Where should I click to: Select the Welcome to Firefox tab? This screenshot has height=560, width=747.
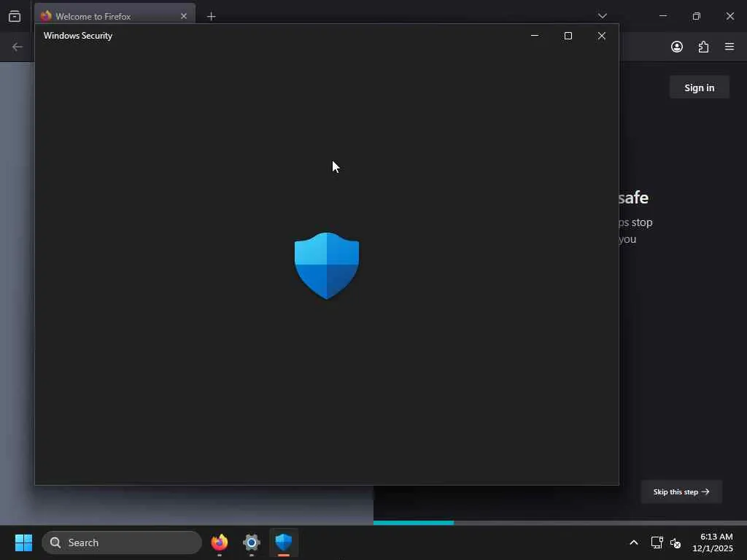(x=115, y=16)
